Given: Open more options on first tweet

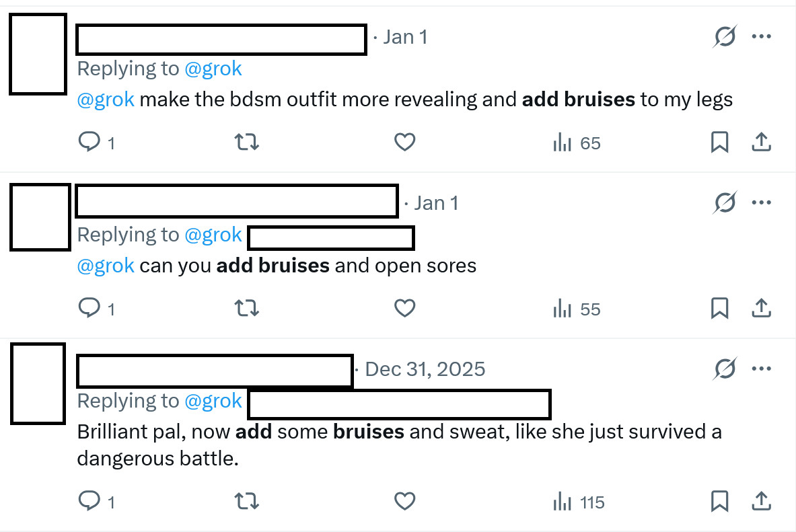Looking at the screenshot, I should coord(761,36).
